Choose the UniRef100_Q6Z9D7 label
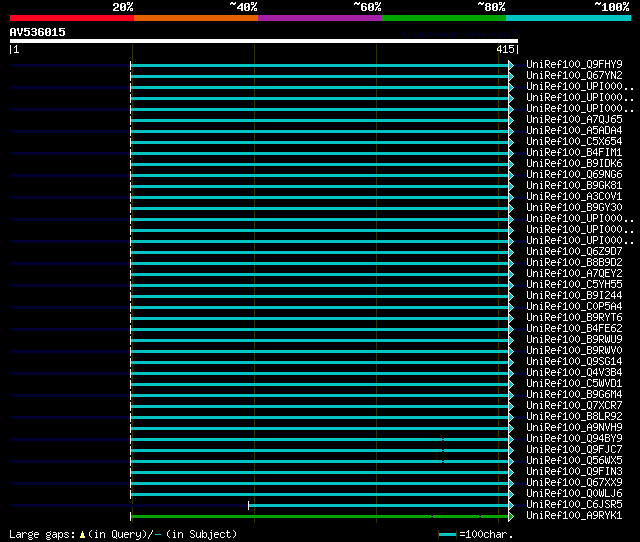This screenshot has width=640, height=542. click(574, 252)
